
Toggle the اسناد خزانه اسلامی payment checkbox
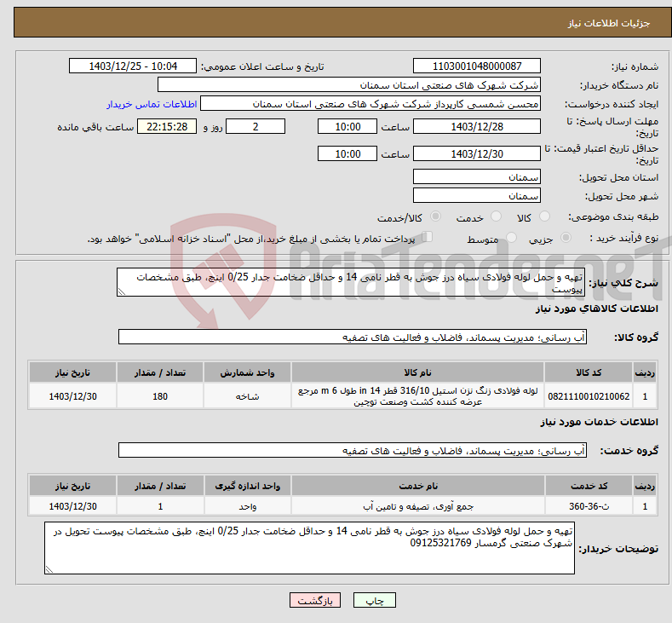click(427, 237)
